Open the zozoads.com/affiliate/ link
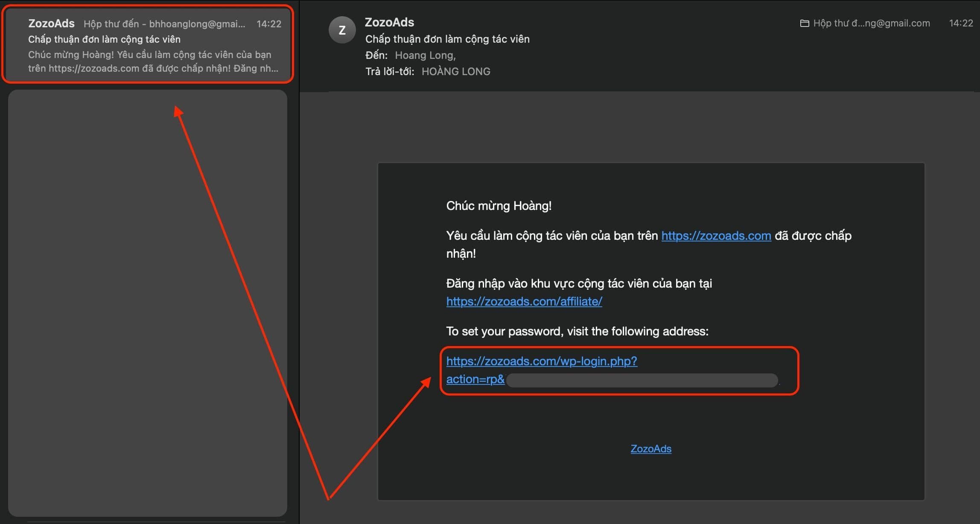Screen dimensions: 980x524 (x=524, y=301)
